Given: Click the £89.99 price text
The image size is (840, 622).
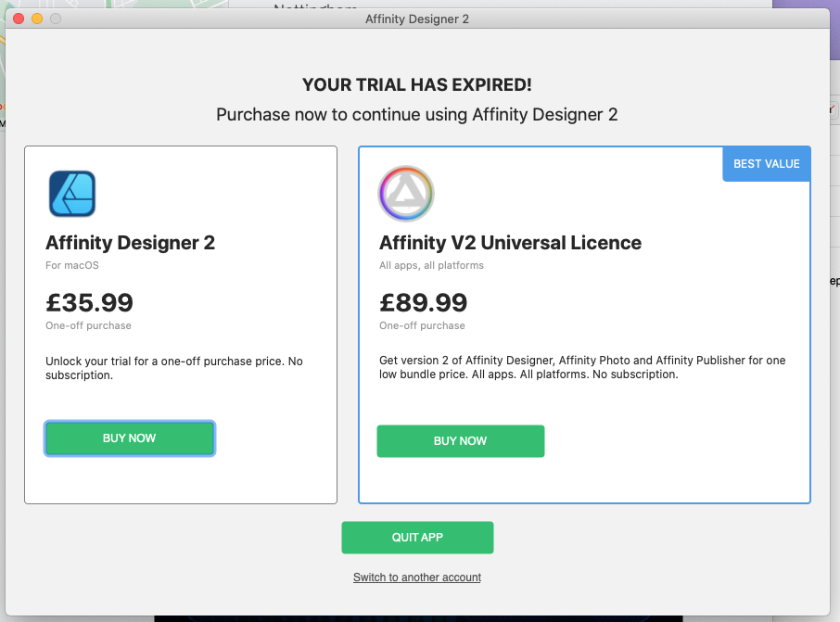Looking at the screenshot, I should 423,303.
